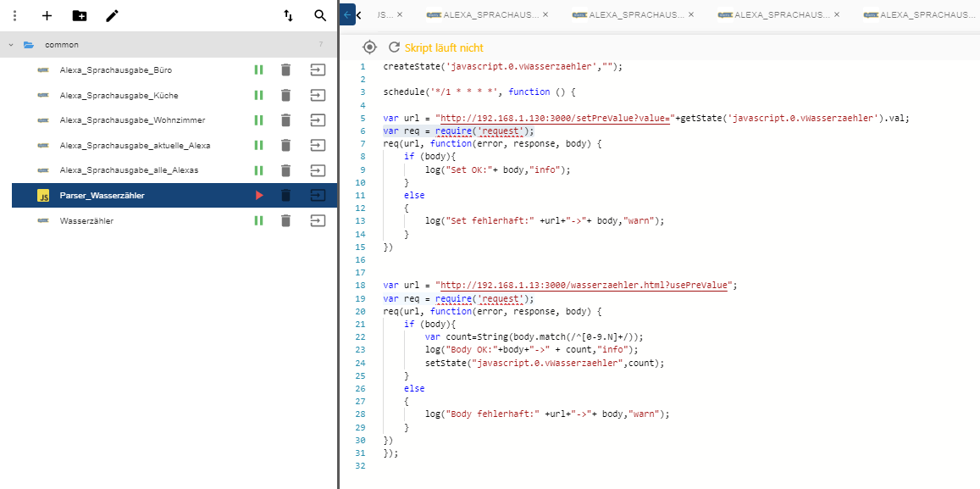The width and height of the screenshot is (980, 489).
Task: Click the Blockly icon beside Wasserzähler
Action: (x=43, y=220)
